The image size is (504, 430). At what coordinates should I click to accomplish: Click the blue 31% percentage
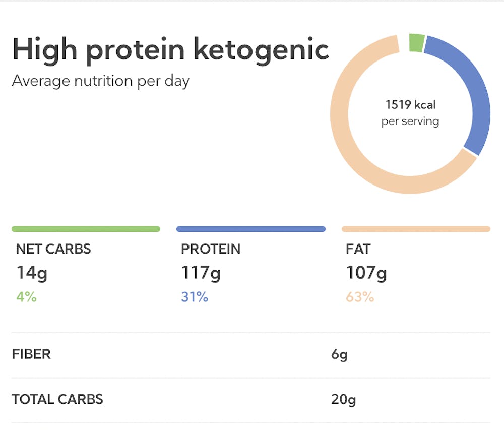[x=195, y=297]
